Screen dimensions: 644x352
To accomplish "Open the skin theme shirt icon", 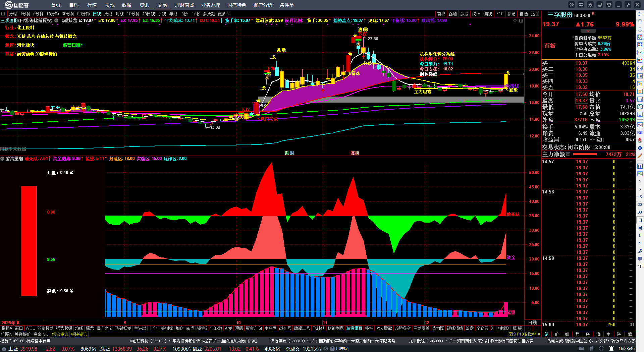I will (609, 5).
